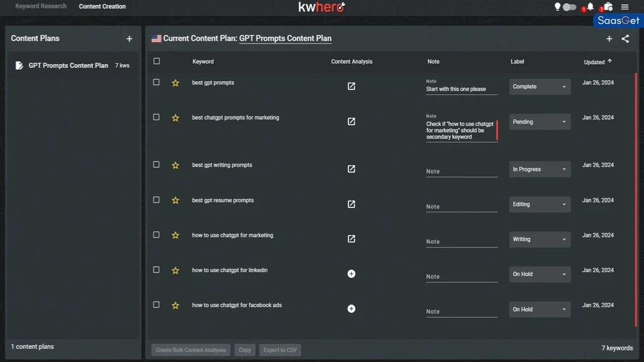Star how to use chatgpt for facebook ads
This screenshot has height=362, width=644.
click(175, 305)
